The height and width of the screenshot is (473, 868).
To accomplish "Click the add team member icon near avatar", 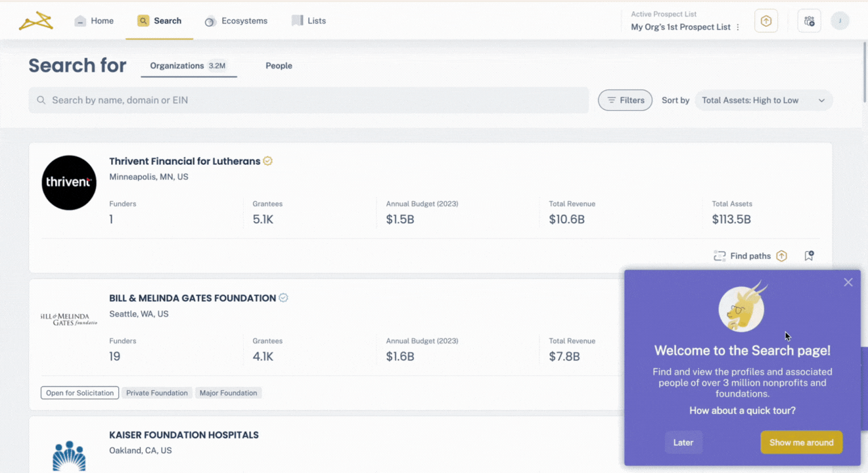I will tap(809, 20).
